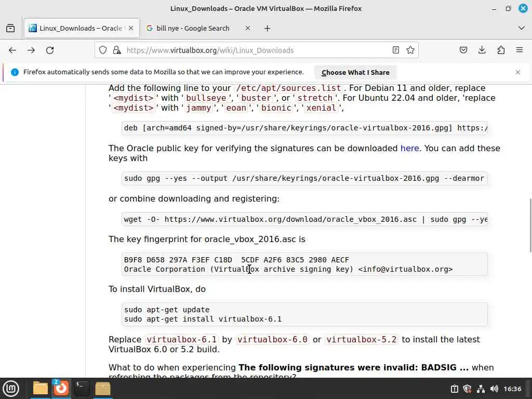532x399 pixels.
Task: Open the Downloads panel
Action: point(482,50)
